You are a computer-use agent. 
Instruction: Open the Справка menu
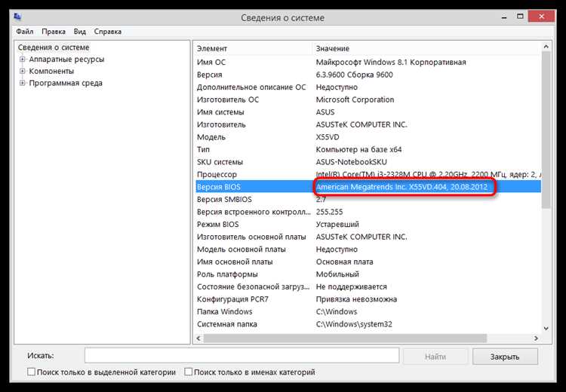(x=108, y=32)
